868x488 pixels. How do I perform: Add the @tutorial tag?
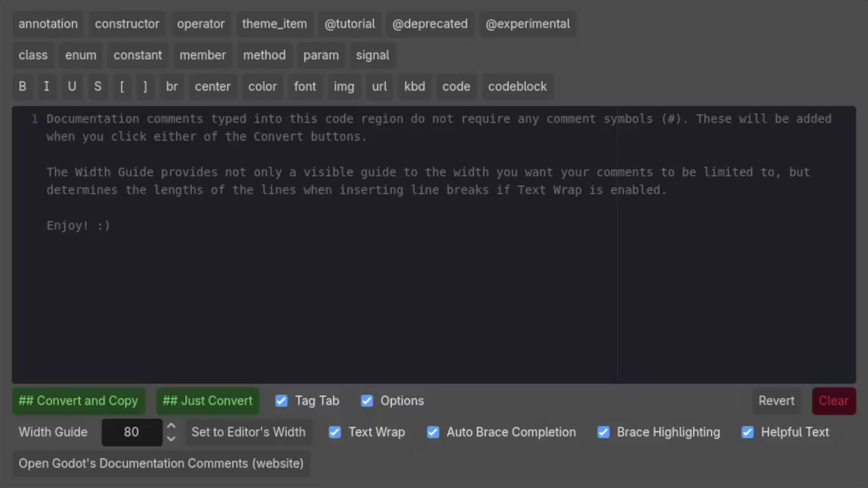[350, 24]
